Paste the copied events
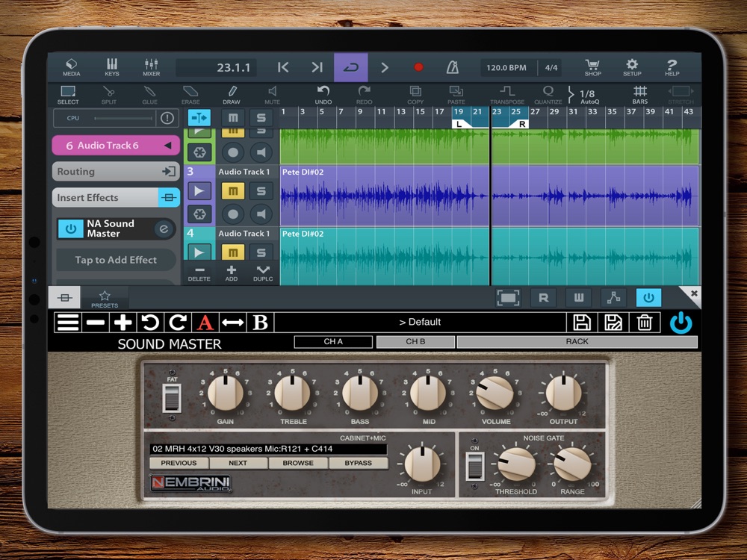 456,95
